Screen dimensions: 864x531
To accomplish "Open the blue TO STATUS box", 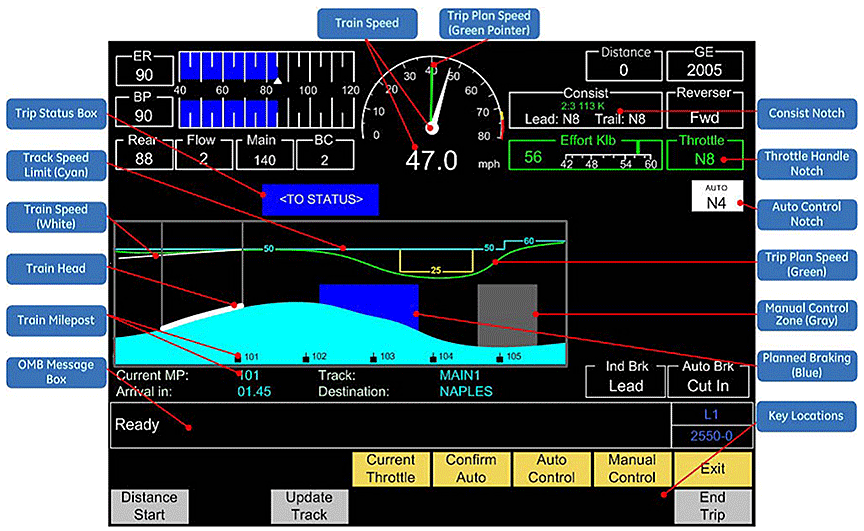I will [x=320, y=200].
